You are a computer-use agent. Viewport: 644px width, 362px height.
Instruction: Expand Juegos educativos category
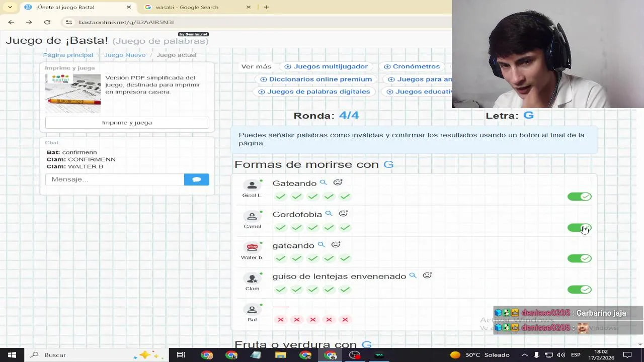click(418, 92)
